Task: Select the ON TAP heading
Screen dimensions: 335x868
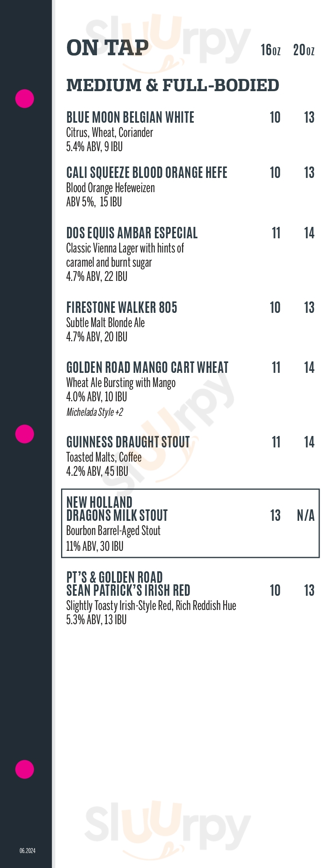Action: click(x=108, y=48)
